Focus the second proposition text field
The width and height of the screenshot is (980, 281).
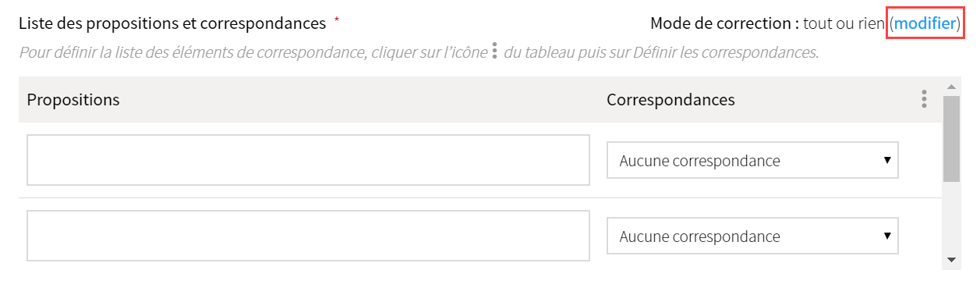pos(308,236)
